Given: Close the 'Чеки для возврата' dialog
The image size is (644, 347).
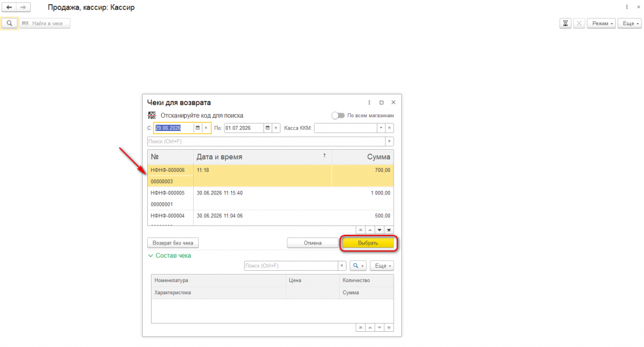Looking at the screenshot, I should click(394, 103).
